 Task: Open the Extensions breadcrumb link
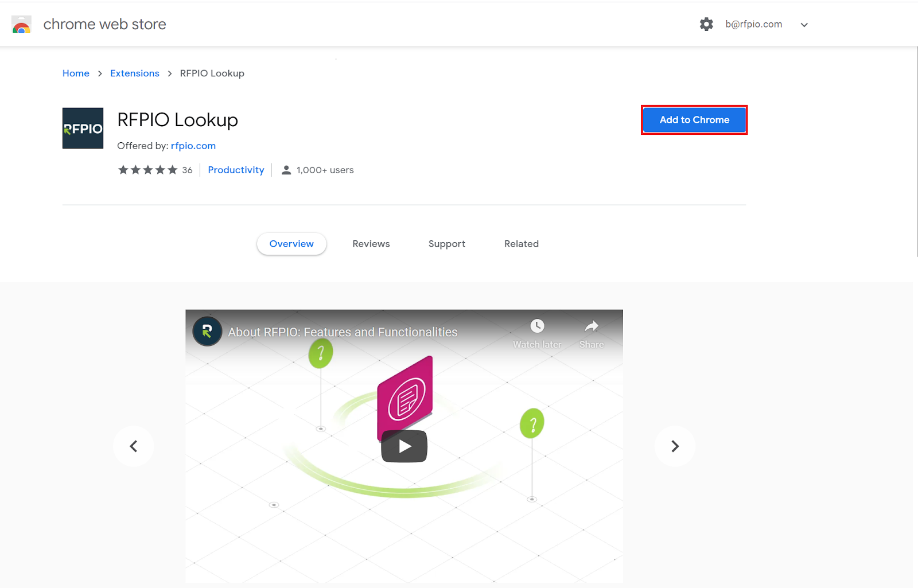click(135, 73)
